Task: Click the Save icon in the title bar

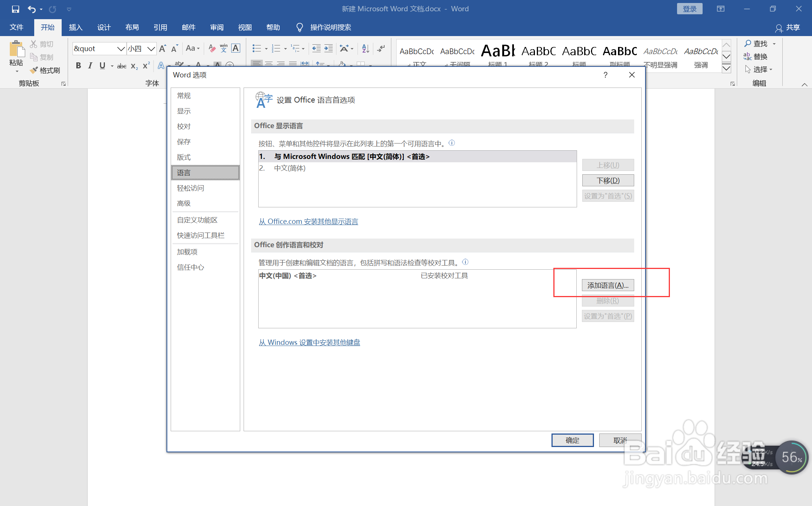Action: pyautogui.click(x=15, y=9)
